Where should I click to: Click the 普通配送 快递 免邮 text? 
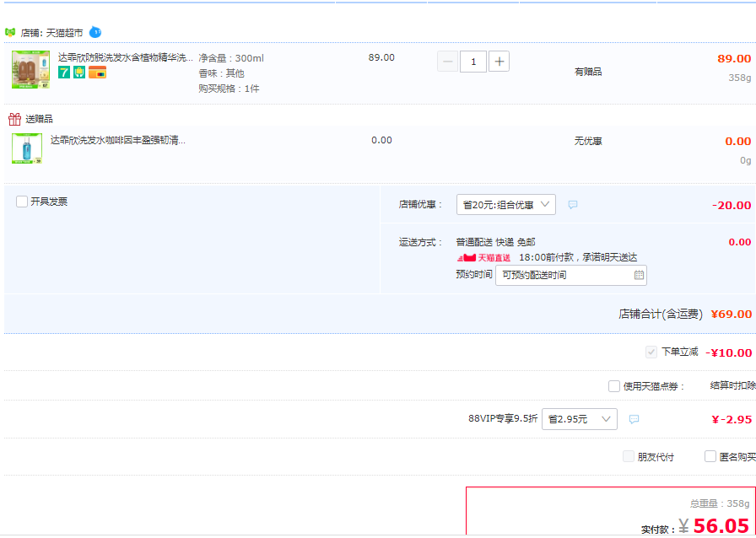(495, 242)
